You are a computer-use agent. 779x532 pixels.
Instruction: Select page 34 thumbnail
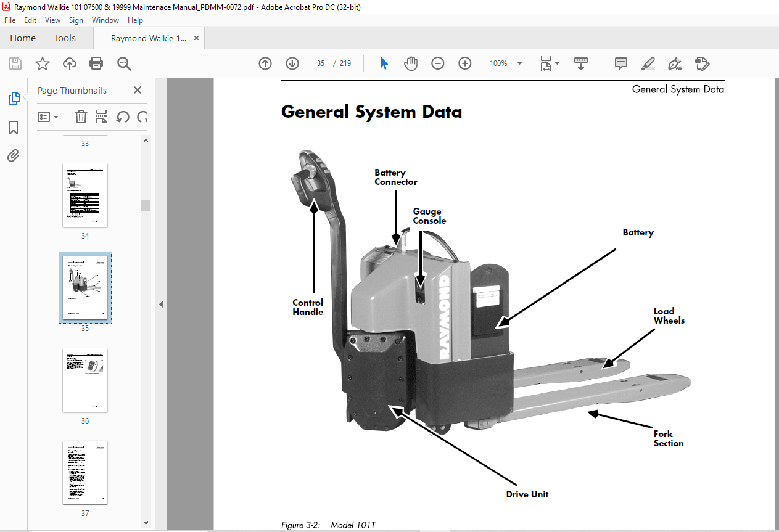pyautogui.click(x=85, y=195)
